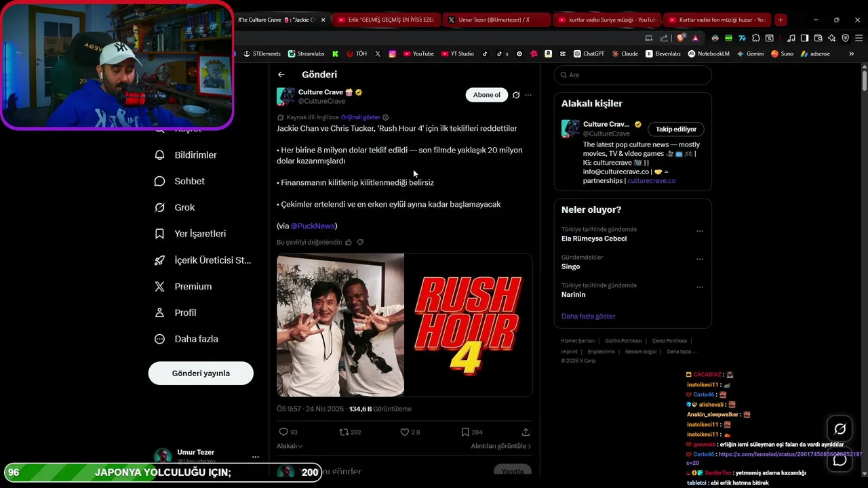Open the Elevenlabs bookmark
Screen dimensions: 868x488
(663, 54)
